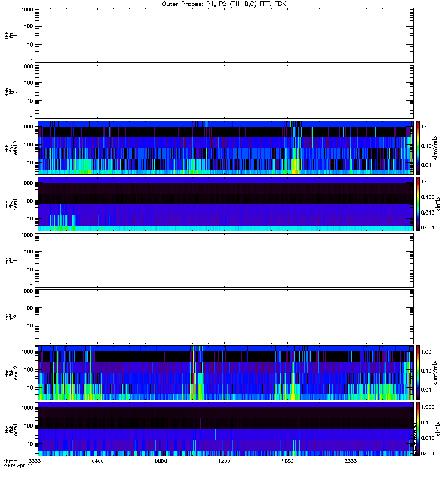Click the plot title 'Outer Probes: P1, P2 (TH-B,C) FFT, FBK'
448x478 pixels.
click(224, 4)
